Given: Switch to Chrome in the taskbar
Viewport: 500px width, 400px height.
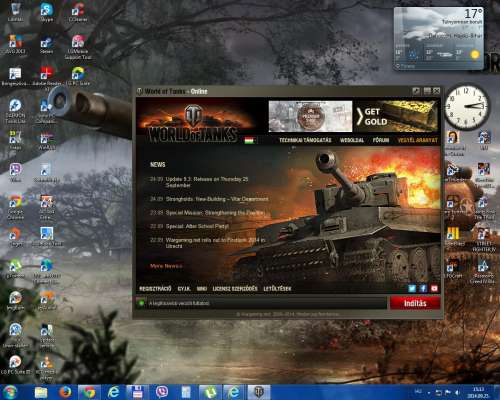Looking at the screenshot, I should click(89, 392).
